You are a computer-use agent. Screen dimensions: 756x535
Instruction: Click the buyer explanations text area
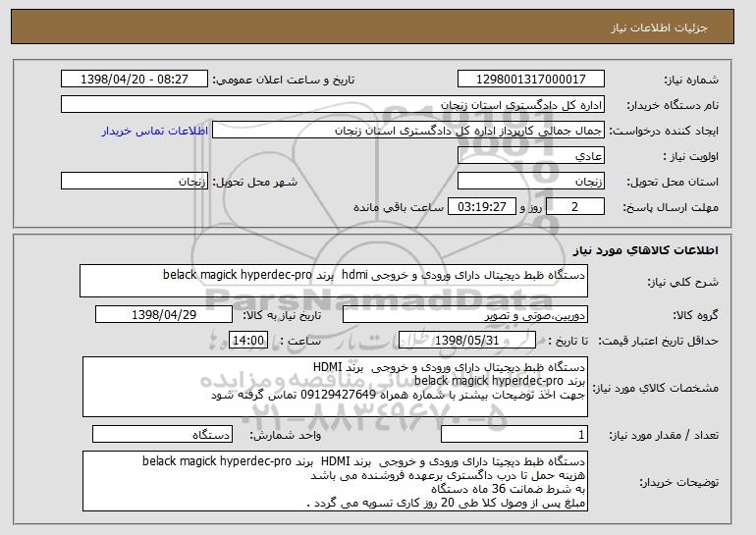click(335, 481)
